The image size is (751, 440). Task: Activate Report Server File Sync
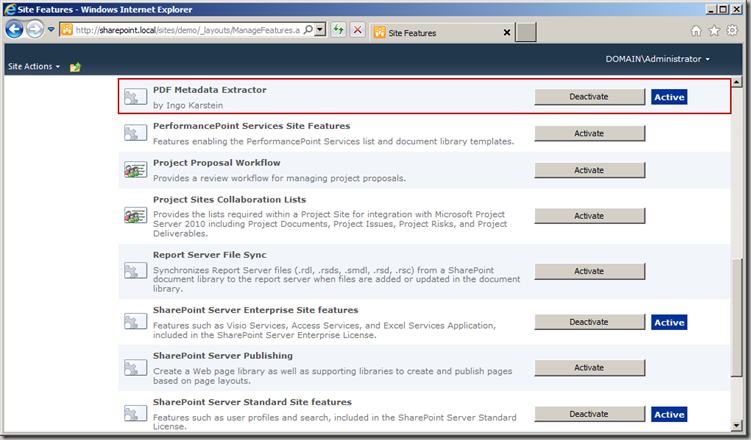590,271
